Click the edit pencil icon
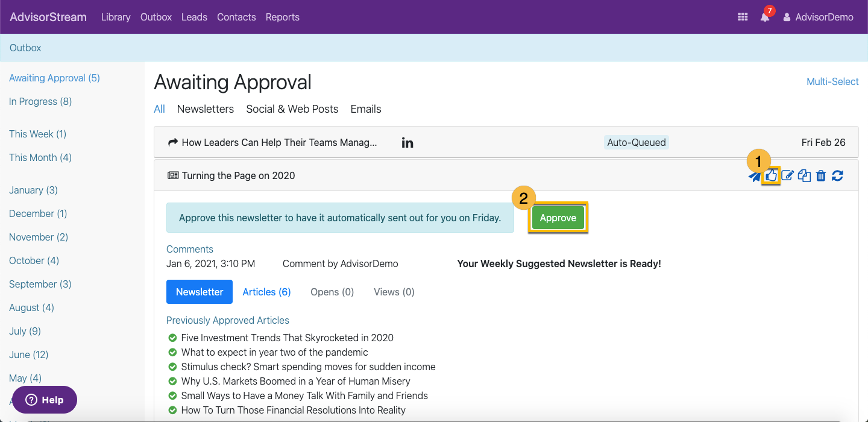The height and width of the screenshot is (422, 868). (x=787, y=175)
